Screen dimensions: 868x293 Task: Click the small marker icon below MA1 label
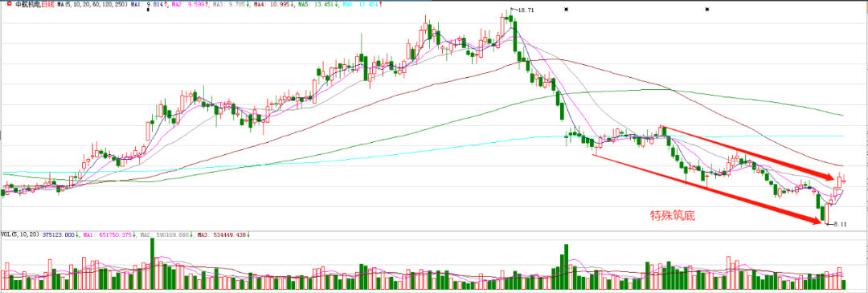(148, 10)
